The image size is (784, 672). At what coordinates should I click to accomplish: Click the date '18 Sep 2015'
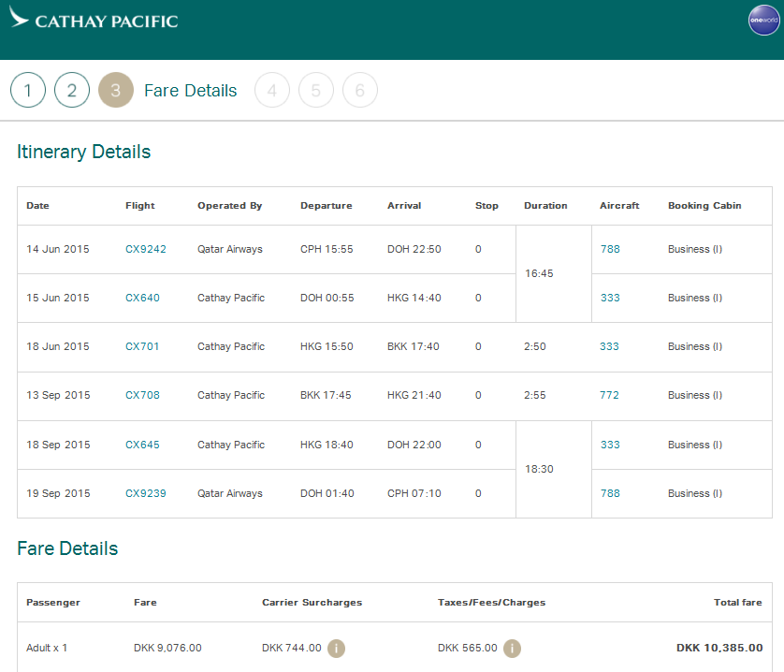point(59,445)
